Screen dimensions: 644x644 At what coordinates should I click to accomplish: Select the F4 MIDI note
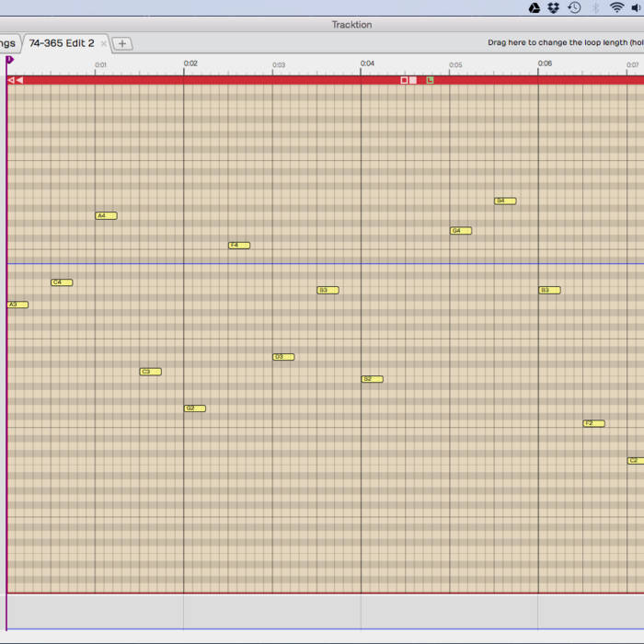[239, 246]
